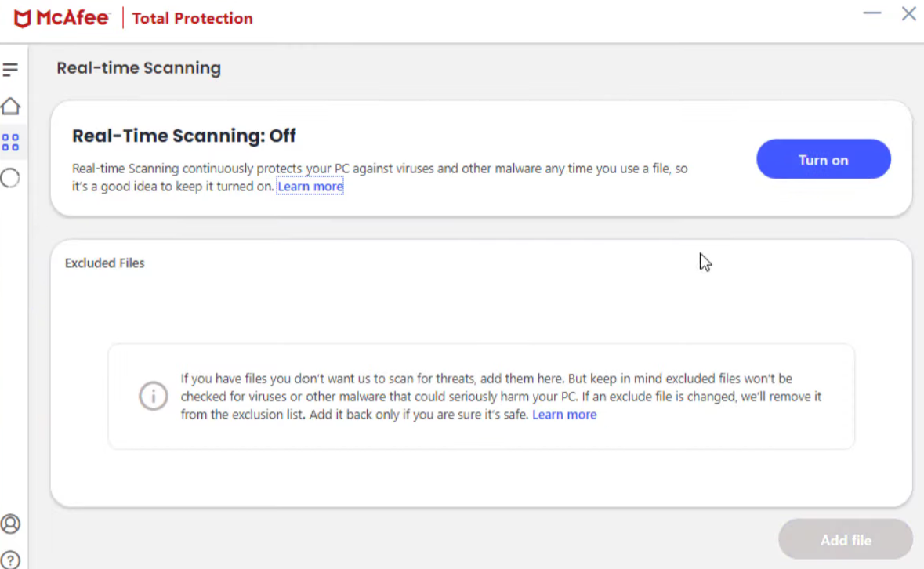Open the hamburger navigation menu
The width and height of the screenshot is (924, 569).
click(x=11, y=69)
